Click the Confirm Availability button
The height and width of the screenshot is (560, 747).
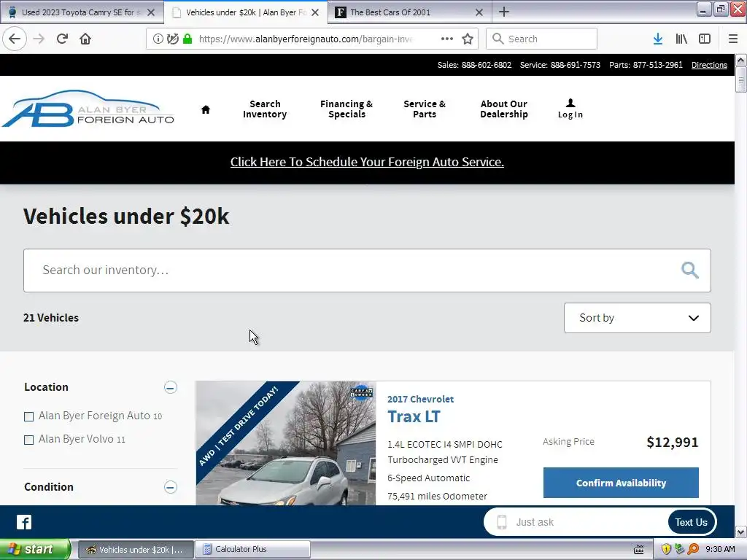click(x=621, y=483)
